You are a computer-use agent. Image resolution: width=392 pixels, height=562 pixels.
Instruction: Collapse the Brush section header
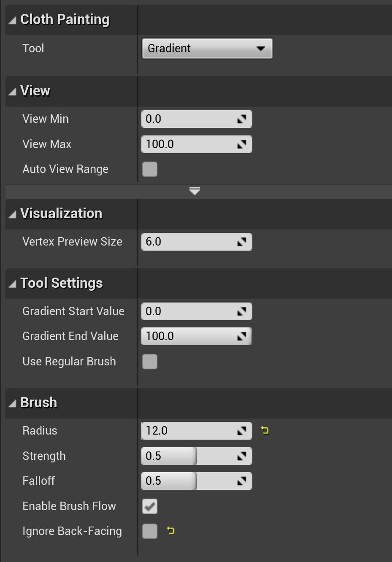(13, 403)
